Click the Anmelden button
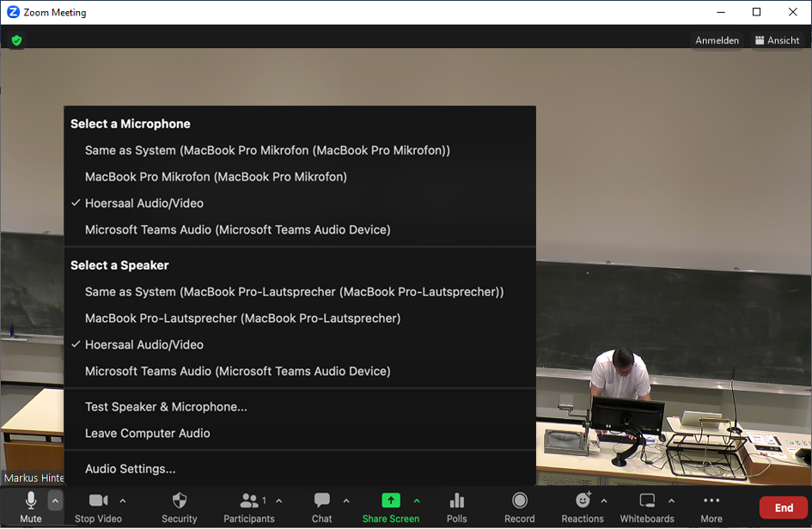Image resolution: width=812 pixels, height=529 pixels. [x=717, y=40]
